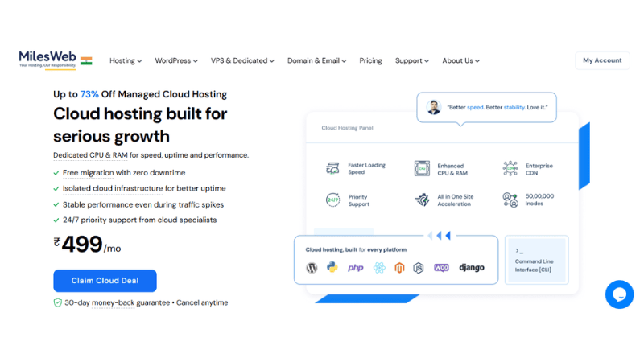Click the WordPress platform icon
This screenshot has height=358, width=644.
pyautogui.click(x=312, y=268)
